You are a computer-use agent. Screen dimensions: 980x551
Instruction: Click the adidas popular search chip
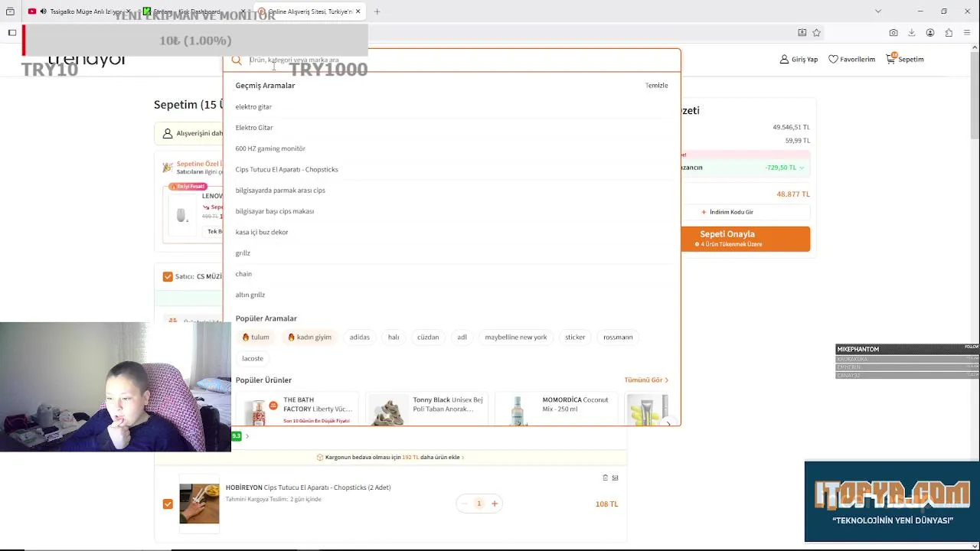[x=360, y=337]
